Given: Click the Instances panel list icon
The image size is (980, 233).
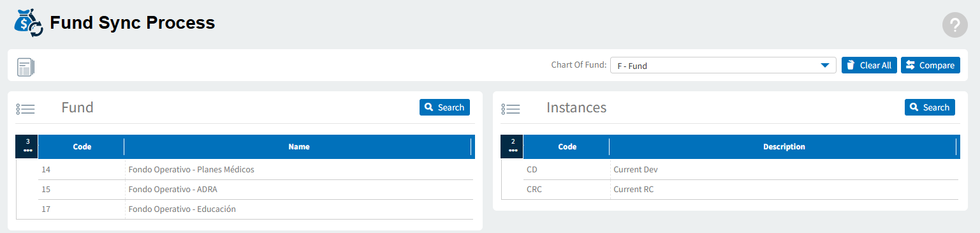Looking at the screenshot, I should pyautogui.click(x=511, y=109).
